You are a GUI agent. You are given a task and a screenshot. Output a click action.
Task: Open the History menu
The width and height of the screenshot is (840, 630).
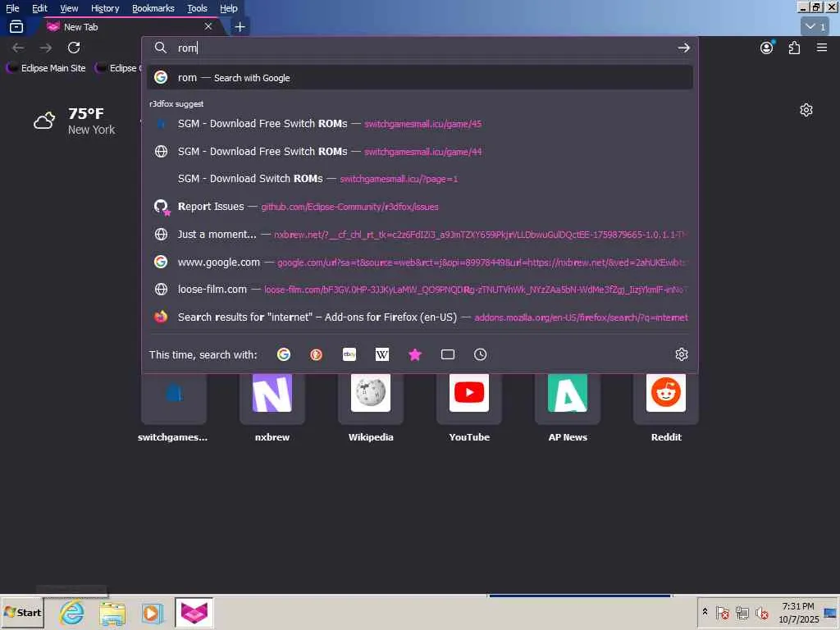point(105,8)
